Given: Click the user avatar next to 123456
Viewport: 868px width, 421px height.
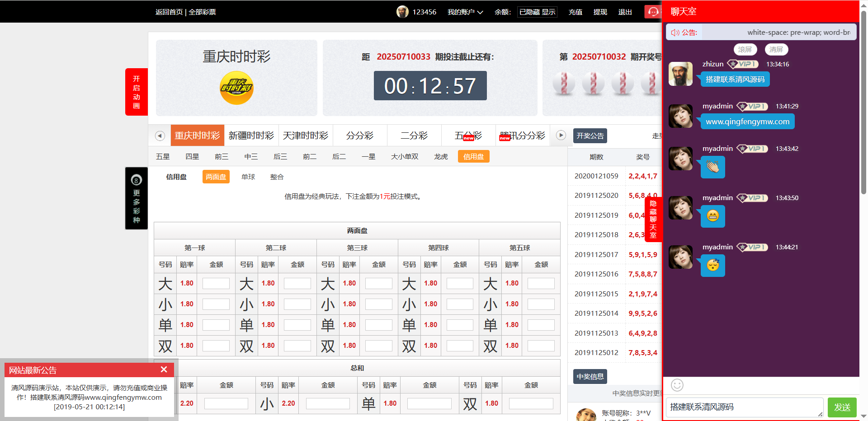Looking at the screenshot, I should (x=402, y=12).
